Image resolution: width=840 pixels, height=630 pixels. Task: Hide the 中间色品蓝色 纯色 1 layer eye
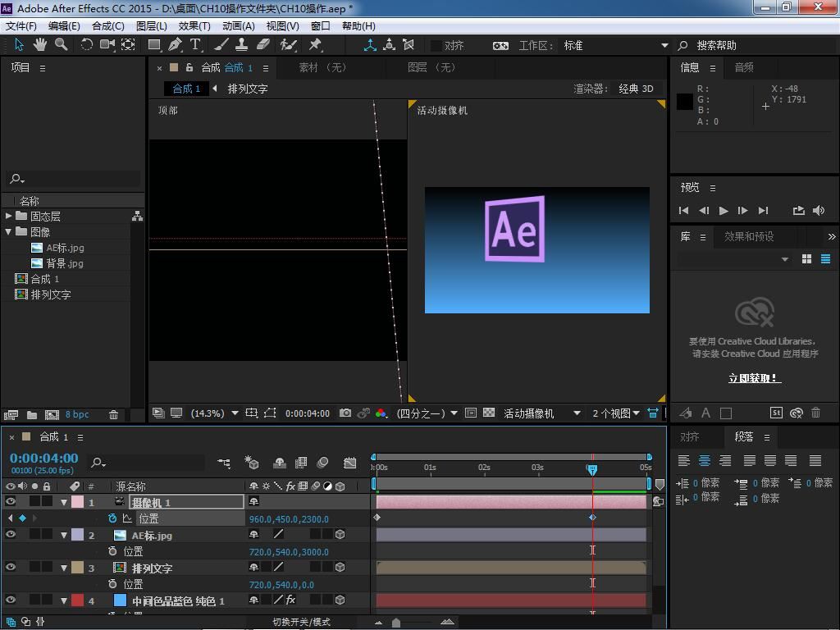pos(10,600)
